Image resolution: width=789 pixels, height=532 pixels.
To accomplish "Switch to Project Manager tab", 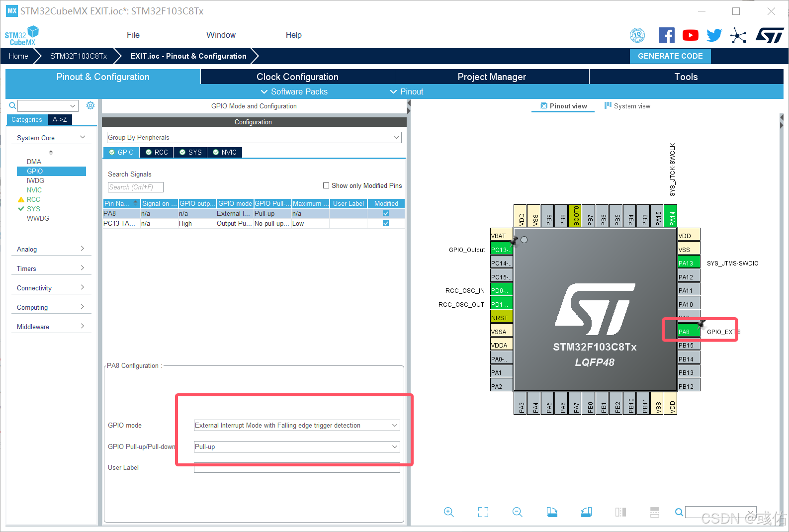I will (x=492, y=77).
